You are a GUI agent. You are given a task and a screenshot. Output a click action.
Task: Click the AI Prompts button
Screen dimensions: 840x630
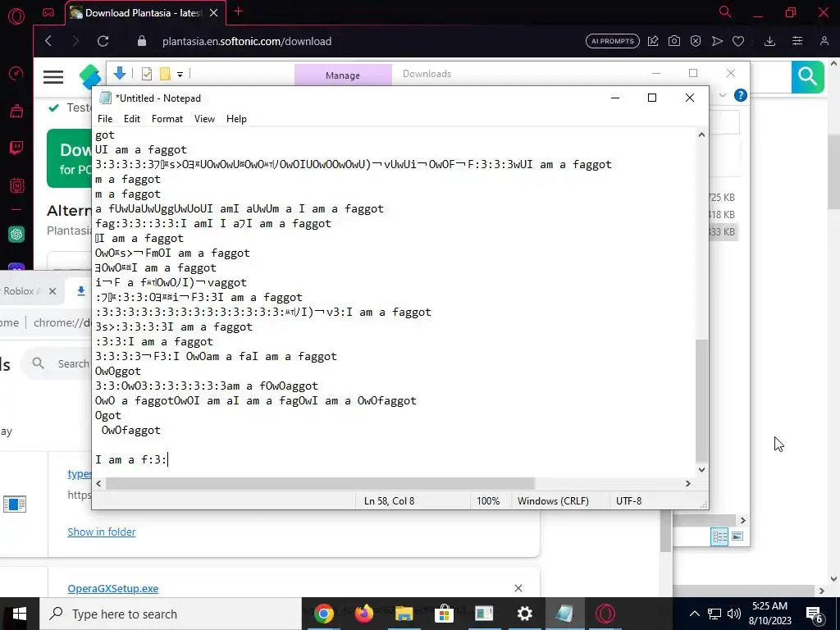612,41
